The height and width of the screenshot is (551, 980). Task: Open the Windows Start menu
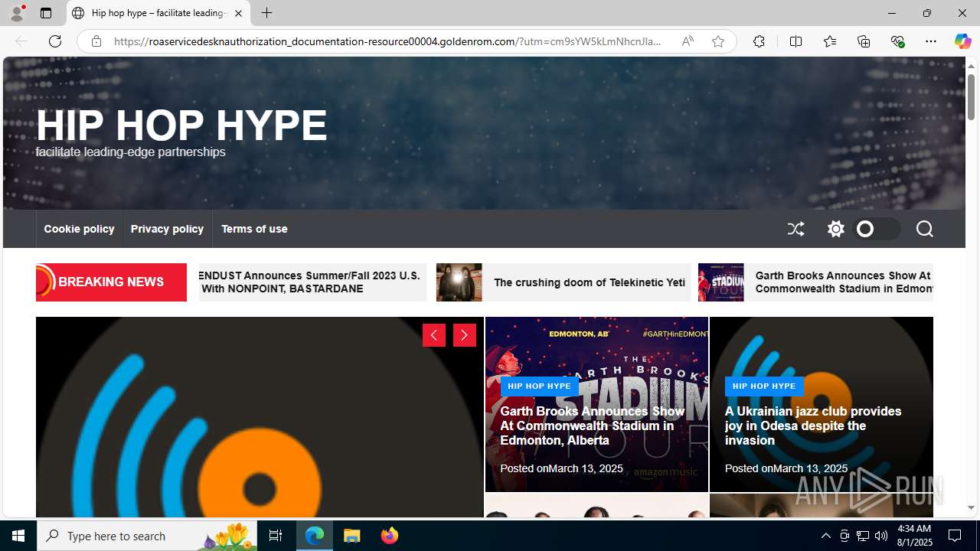click(18, 536)
